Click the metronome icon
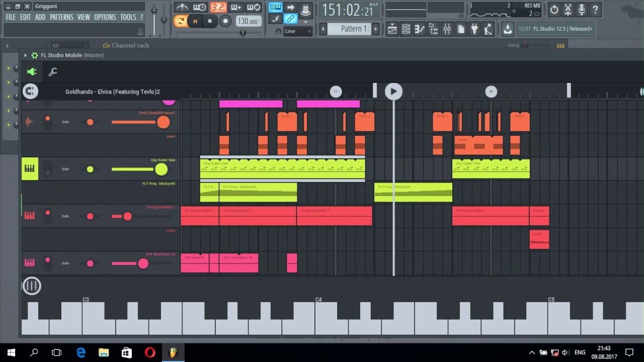Screen dimensions: 644x362 [182, 7]
